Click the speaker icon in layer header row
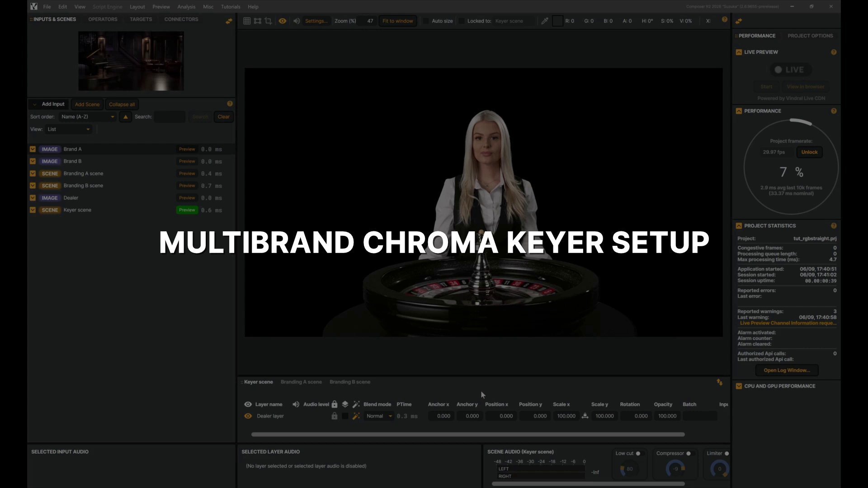 [x=296, y=404]
